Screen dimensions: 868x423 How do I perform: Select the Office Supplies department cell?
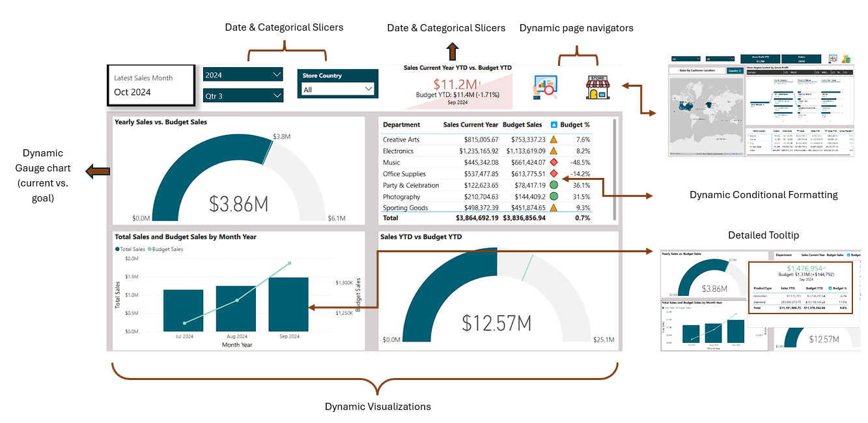click(404, 173)
